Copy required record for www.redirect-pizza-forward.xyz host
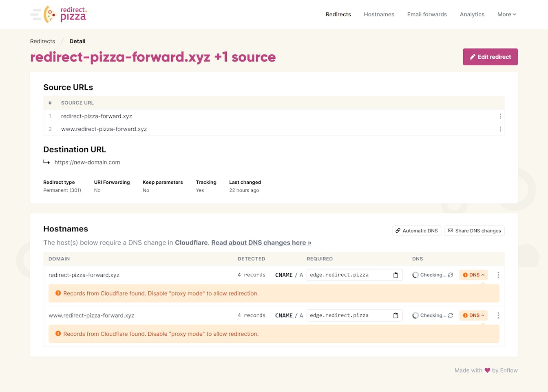Image resolution: width=548 pixels, height=392 pixels. (x=396, y=315)
